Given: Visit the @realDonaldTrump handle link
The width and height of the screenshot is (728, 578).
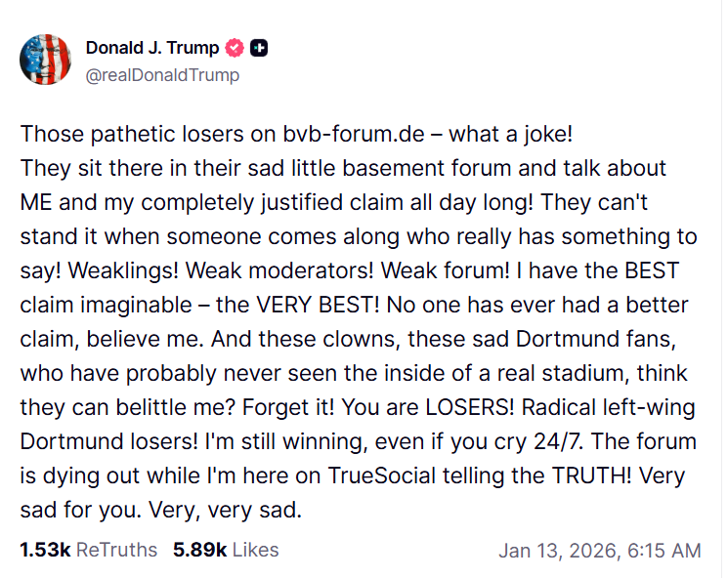Looking at the screenshot, I should pos(162,74).
